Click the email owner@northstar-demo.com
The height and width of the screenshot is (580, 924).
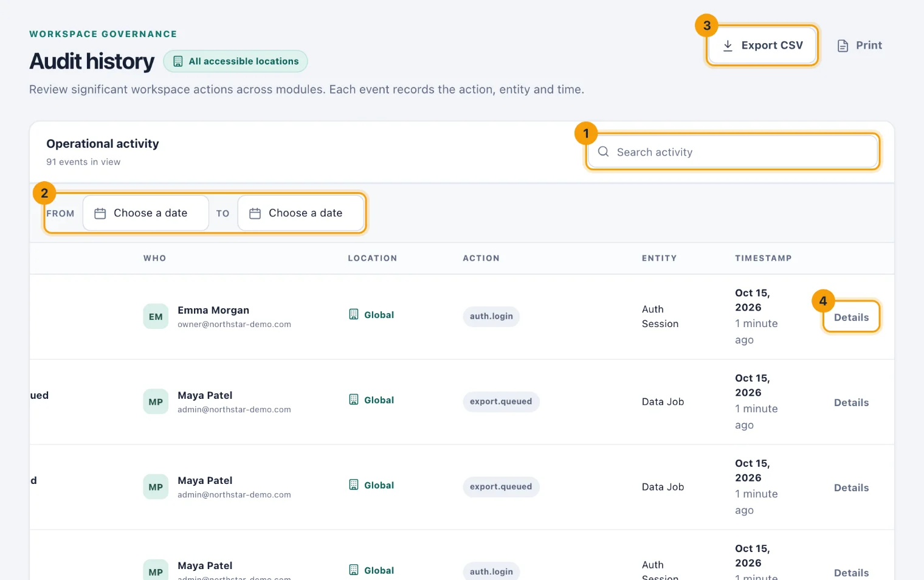coord(234,325)
